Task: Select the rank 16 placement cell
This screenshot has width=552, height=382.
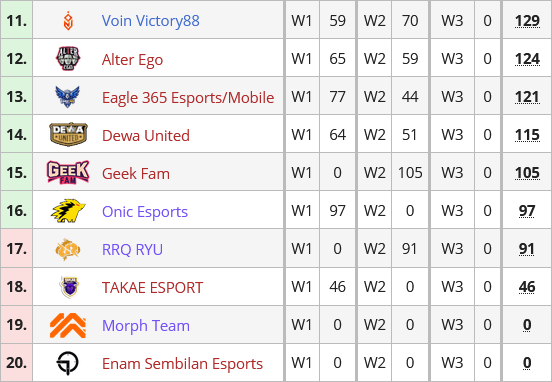Action: pyautogui.click(x=17, y=210)
